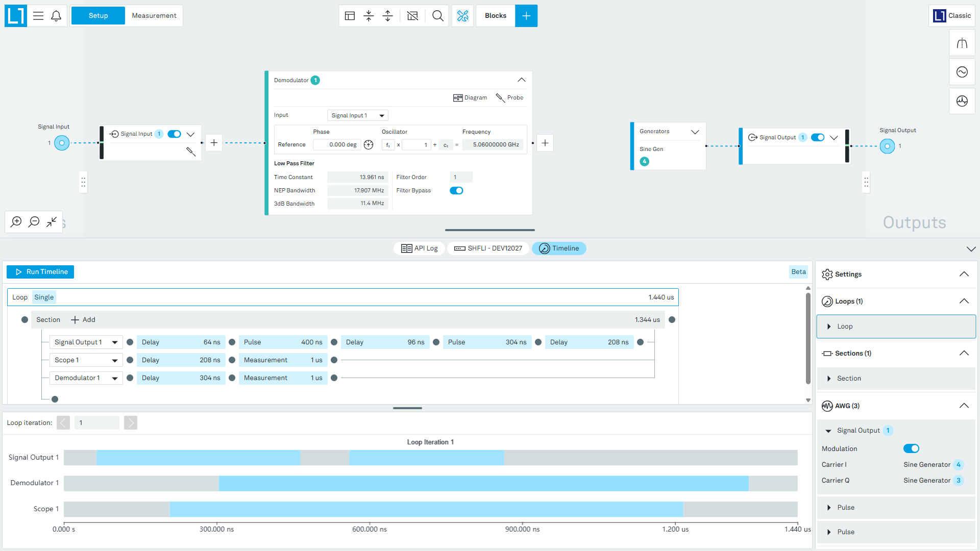
Task: Click the phase adjust icon next to 0.000 deg
Action: pyautogui.click(x=369, y=145)
